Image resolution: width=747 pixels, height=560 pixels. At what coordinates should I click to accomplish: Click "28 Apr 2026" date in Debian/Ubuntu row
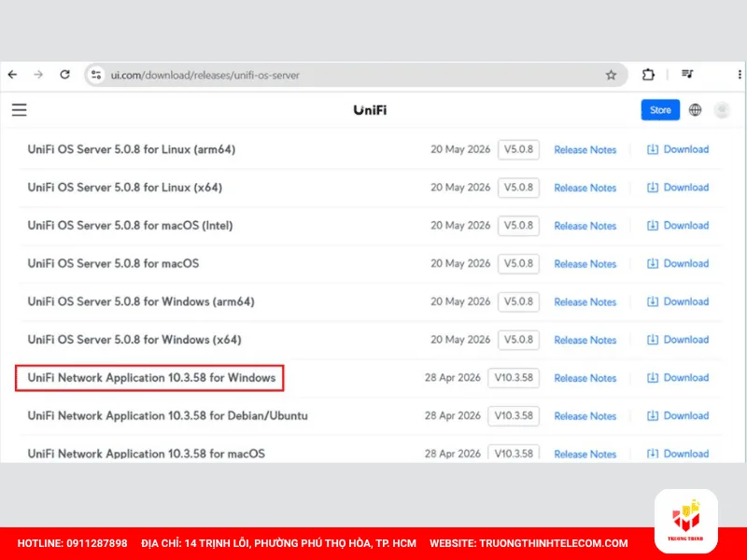(x=453, y=415)
